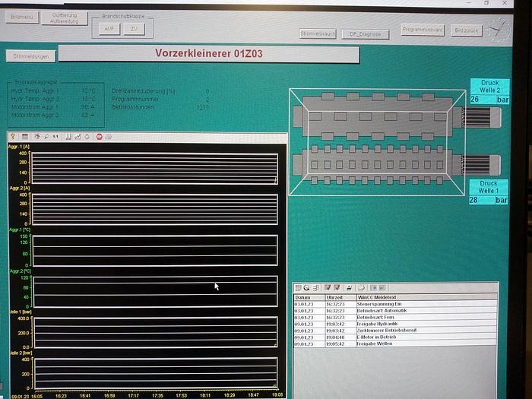Click the print icon in trend toolbar

[x=109, y=137]
